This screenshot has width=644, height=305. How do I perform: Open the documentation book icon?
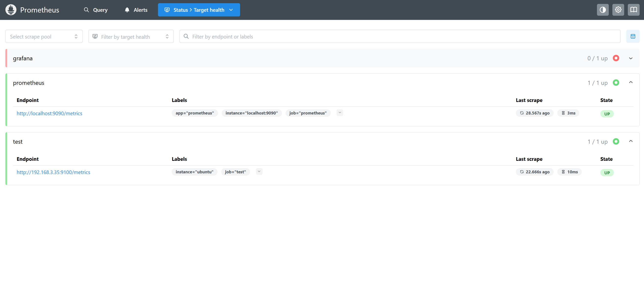633,10
